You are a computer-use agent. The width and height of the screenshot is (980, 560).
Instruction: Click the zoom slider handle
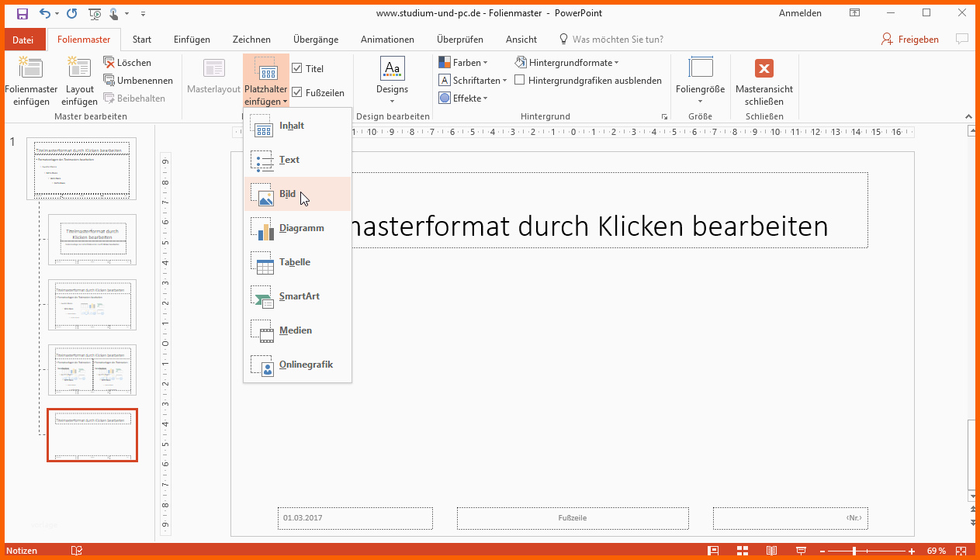854,551
